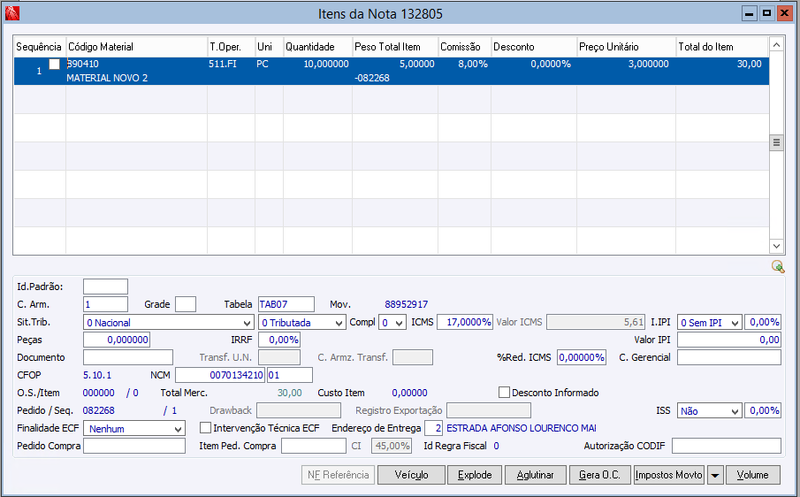The height and width of the screenshot is (497, 800).
Task: Tick the checkbox in item row 1
Action: (x=54, y=65)
